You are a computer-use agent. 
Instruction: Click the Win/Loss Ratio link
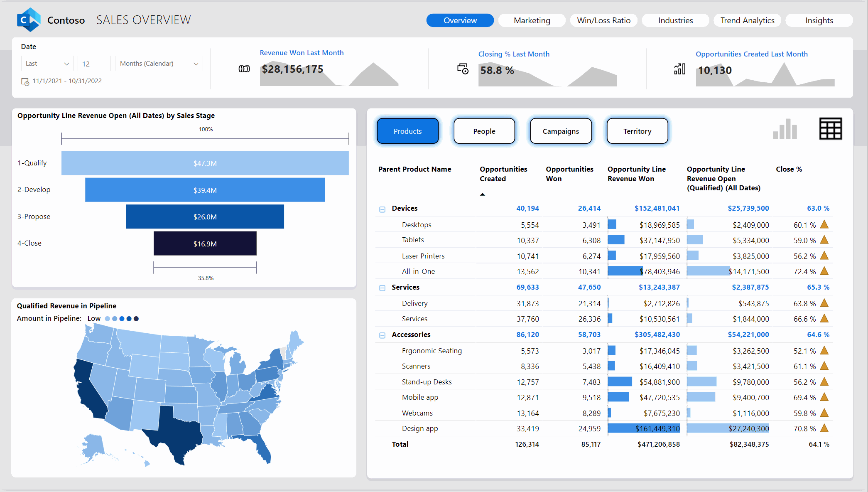point(603,20)
